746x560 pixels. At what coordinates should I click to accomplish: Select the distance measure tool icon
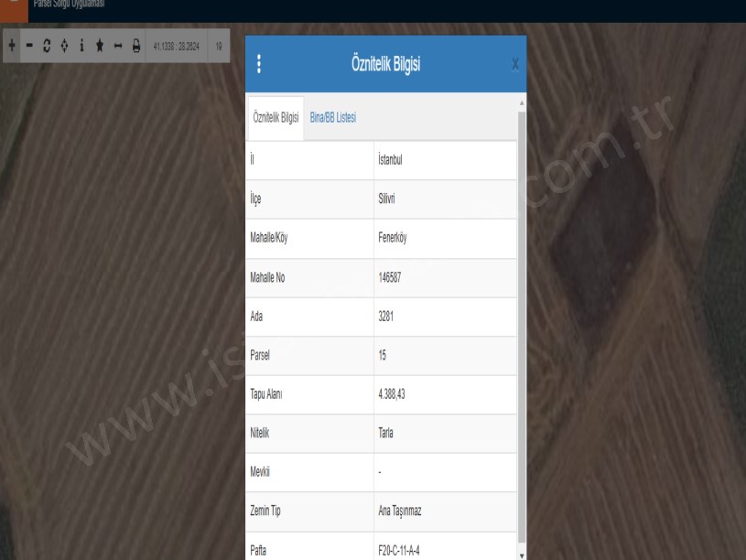coord(118,46)
